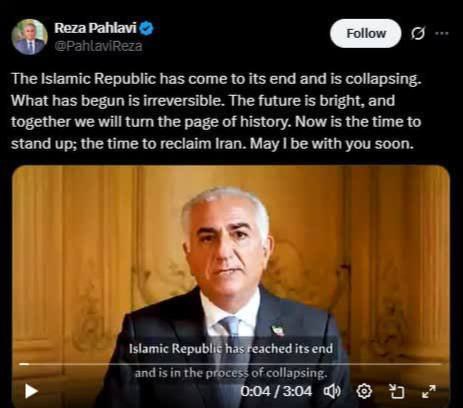Mute the video using the speaker icon

pos(332,391)
